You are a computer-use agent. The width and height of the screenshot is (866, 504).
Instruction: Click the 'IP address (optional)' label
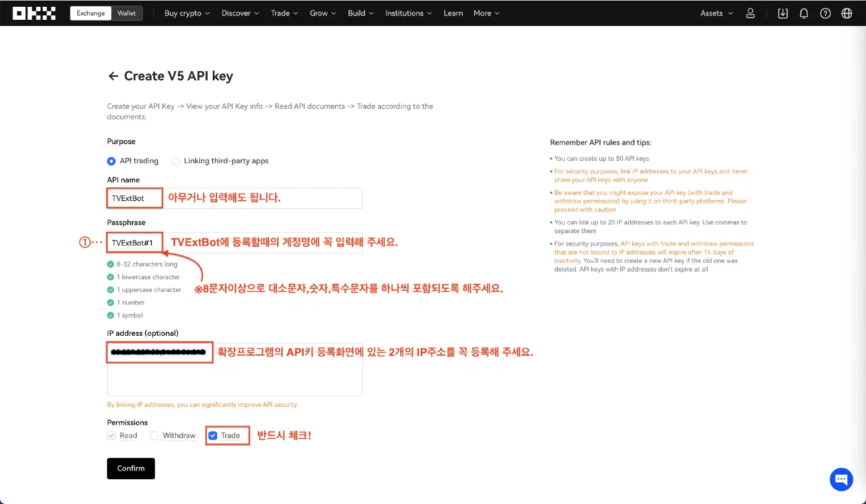(x=143, y=333)
